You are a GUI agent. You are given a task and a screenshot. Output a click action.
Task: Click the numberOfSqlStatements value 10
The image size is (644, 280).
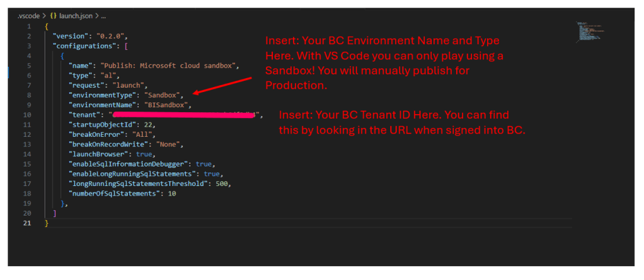tap(172, 194)
